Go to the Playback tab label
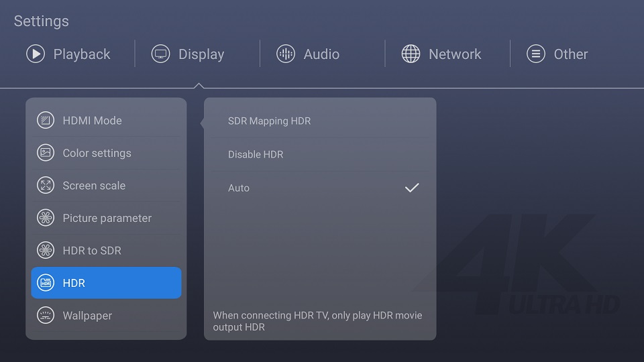 point(82,54)
